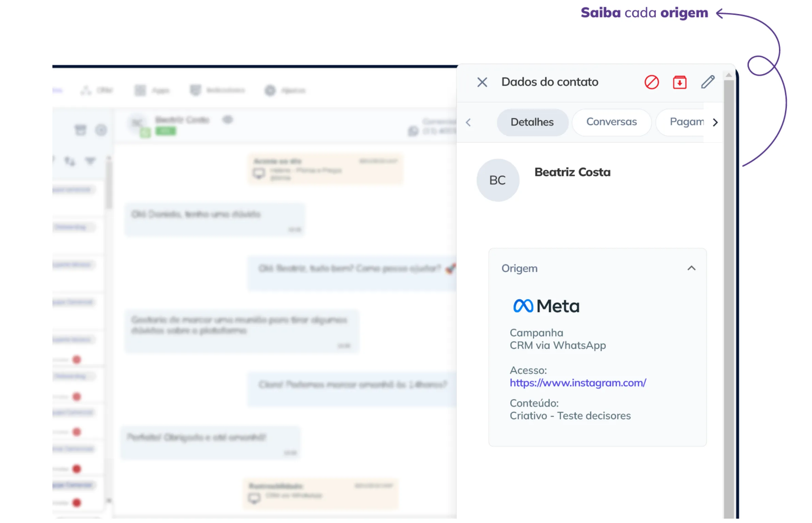This screenshot has height=523, width=812.
Task: Click the blurred gear settings icon in top nav
Action: (270, 90)
